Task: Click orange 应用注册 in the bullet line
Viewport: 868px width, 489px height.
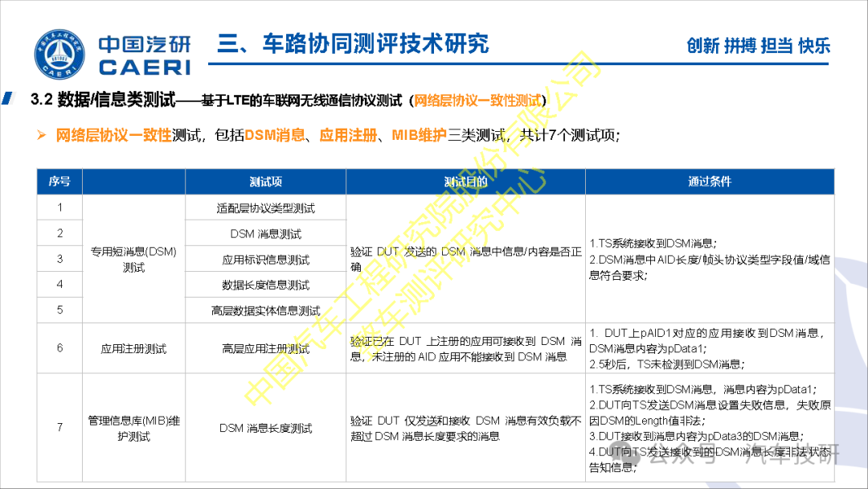Action: click(348, 135)
